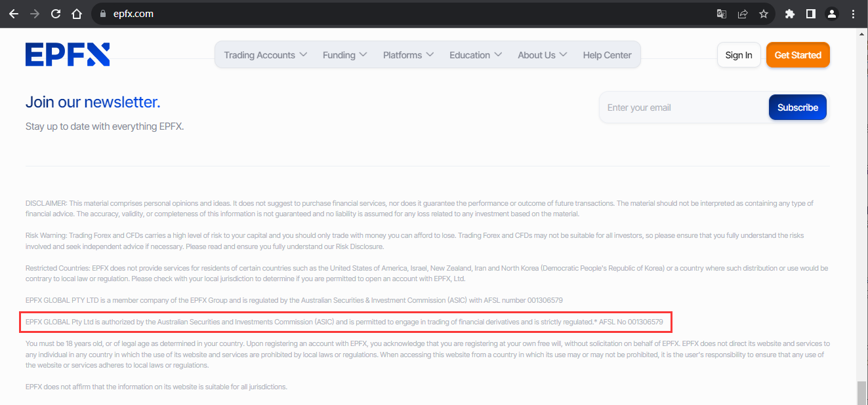This screenshot has height=405, width=868.
Task: View site security lock info
Action: pyautogui.click(x=102, y=13)
